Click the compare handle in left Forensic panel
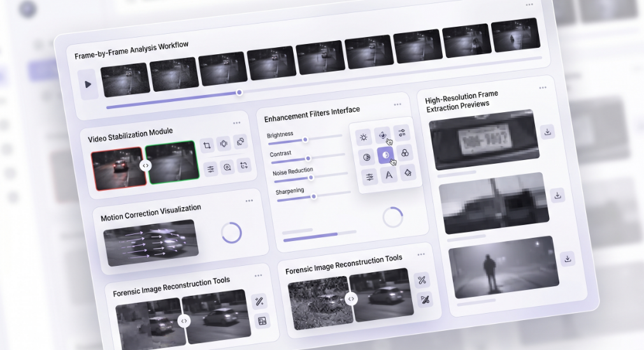Image resolution: width=644 pixels, height=350 pixels. [184, 321]
